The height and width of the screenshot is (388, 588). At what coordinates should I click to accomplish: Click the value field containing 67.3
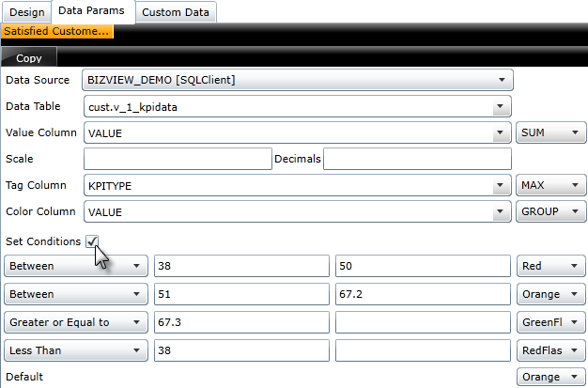[x=241, y=322]
